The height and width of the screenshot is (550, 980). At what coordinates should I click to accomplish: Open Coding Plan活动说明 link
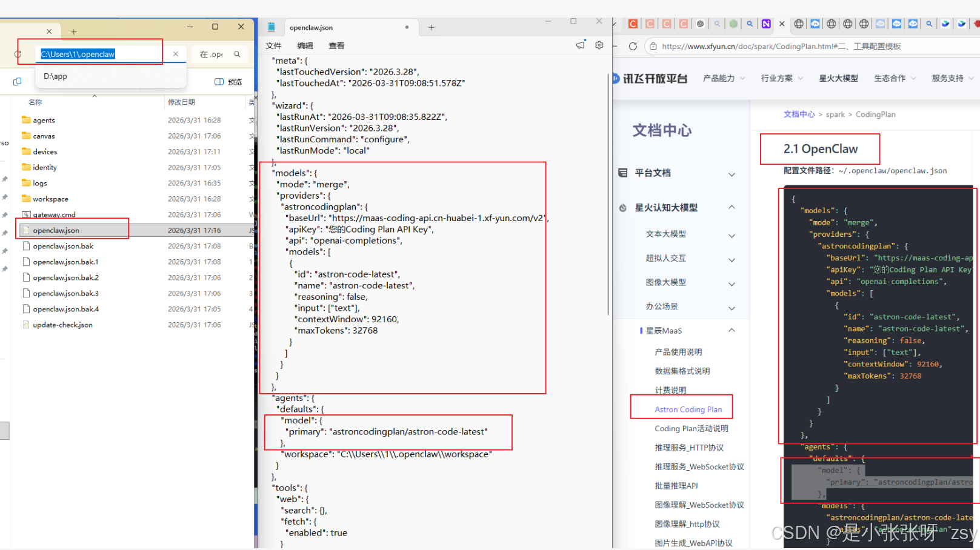[691, 428]
